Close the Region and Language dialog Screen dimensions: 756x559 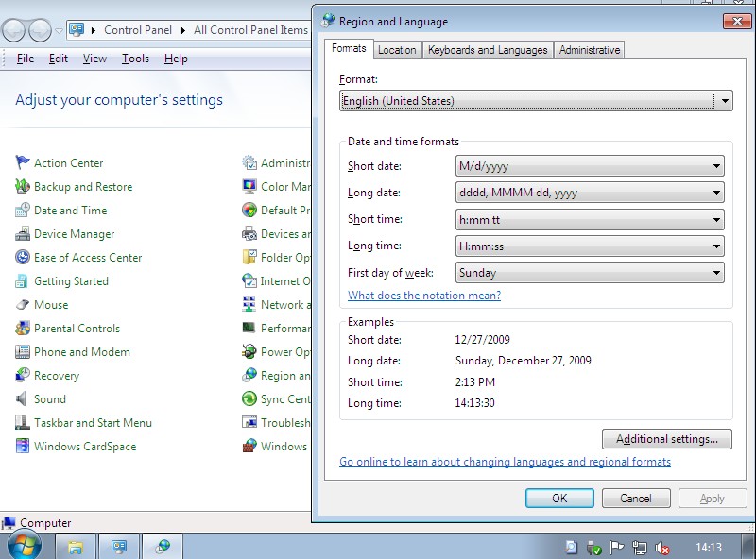click(737, 21)
